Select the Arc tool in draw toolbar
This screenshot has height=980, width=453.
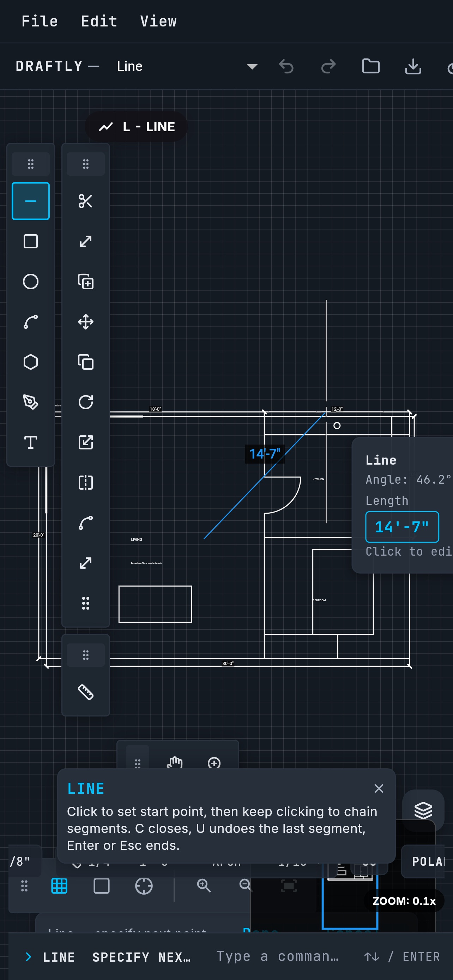[30, 322]
